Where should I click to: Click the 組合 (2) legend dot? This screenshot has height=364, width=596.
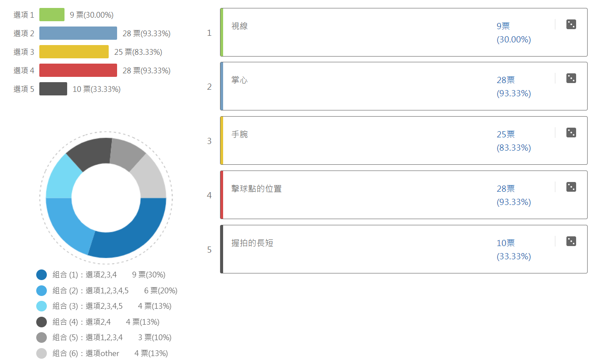click(42, 291)
